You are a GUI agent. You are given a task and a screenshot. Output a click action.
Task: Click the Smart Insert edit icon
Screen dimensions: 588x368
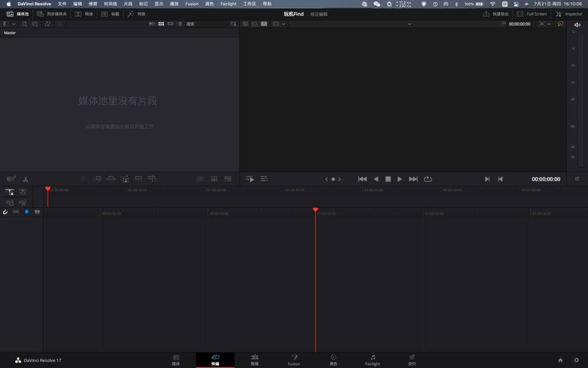tap(84, 179)
